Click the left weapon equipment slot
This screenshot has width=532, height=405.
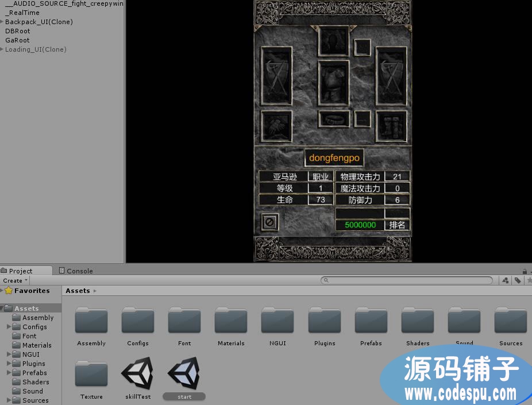[276, 76]
